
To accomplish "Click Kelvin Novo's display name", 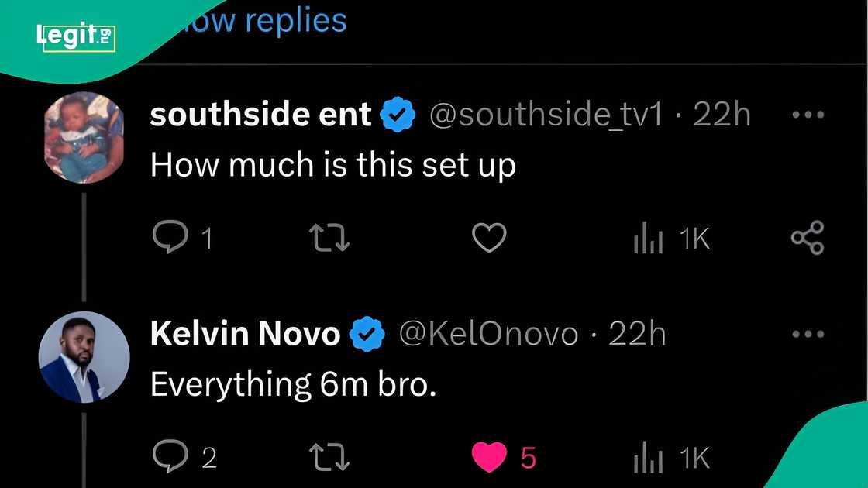I will click(x=245, y=335).
